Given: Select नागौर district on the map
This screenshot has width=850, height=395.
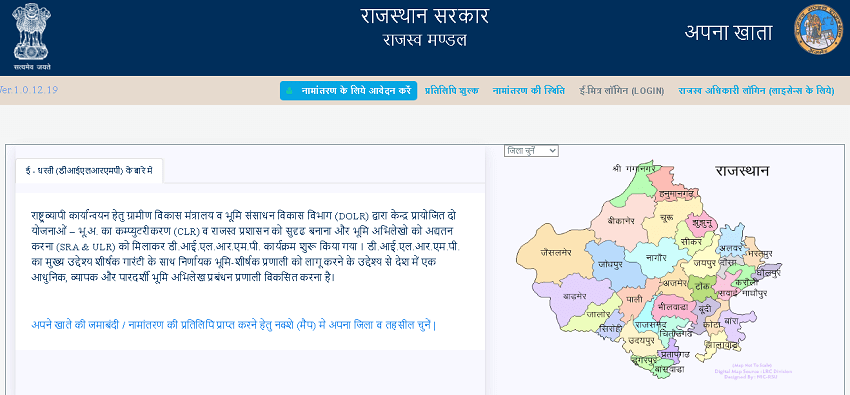Looking at the screenshot, I should [656, 258].
